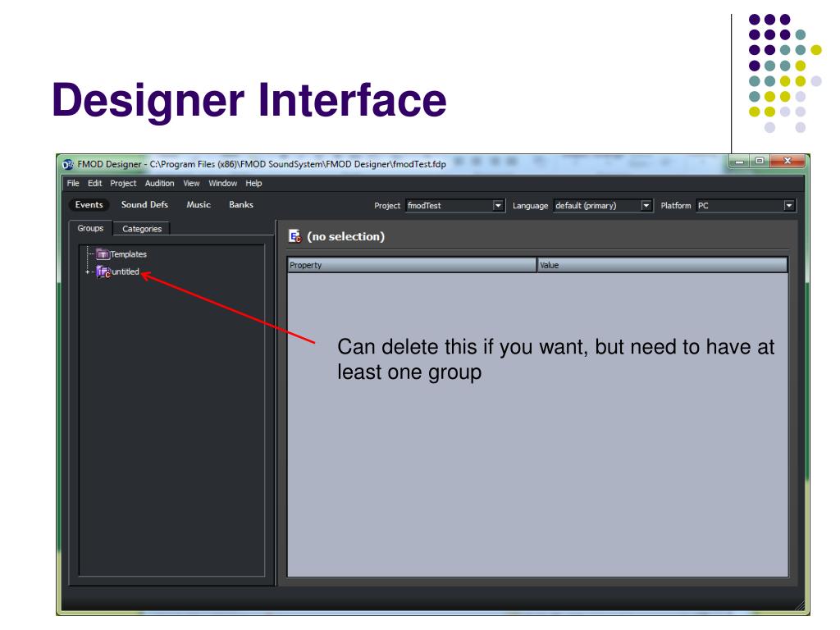Screen dimensions: 840x630
Task: Open the Project menu
Action: [123, 183]
